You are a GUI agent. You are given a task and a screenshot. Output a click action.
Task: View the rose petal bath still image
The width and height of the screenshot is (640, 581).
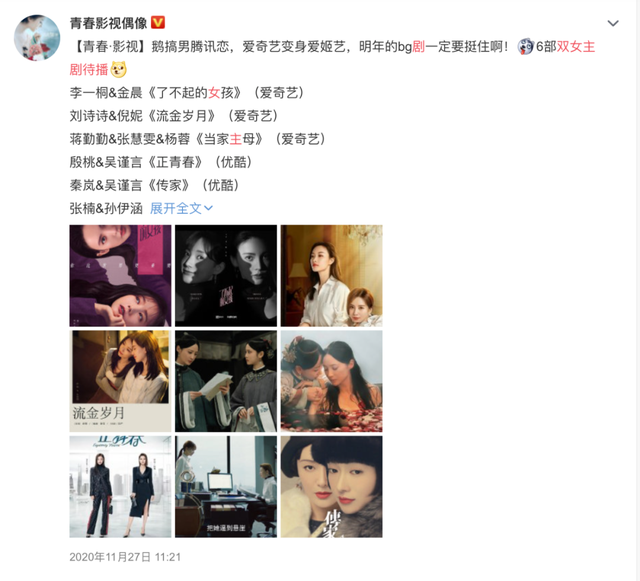[x=331, y=381]
